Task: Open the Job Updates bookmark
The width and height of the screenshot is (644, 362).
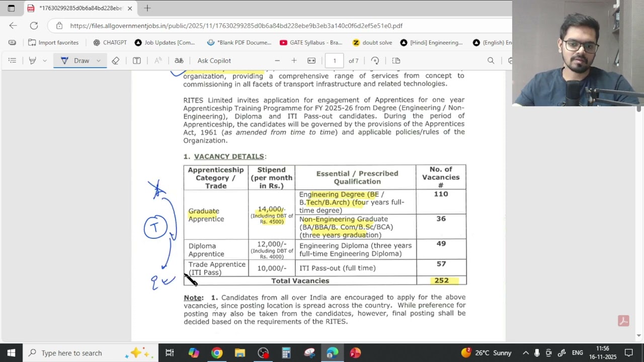Action: point(165,43)
